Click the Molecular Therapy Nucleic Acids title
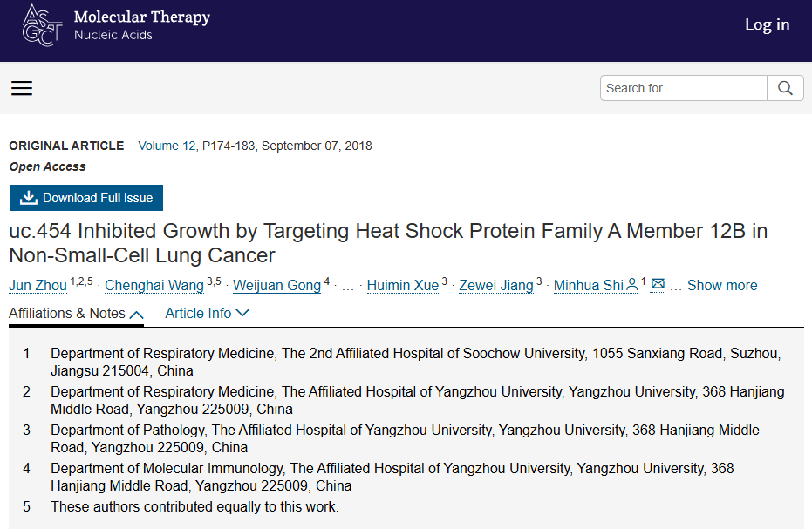 pos(142,25)
